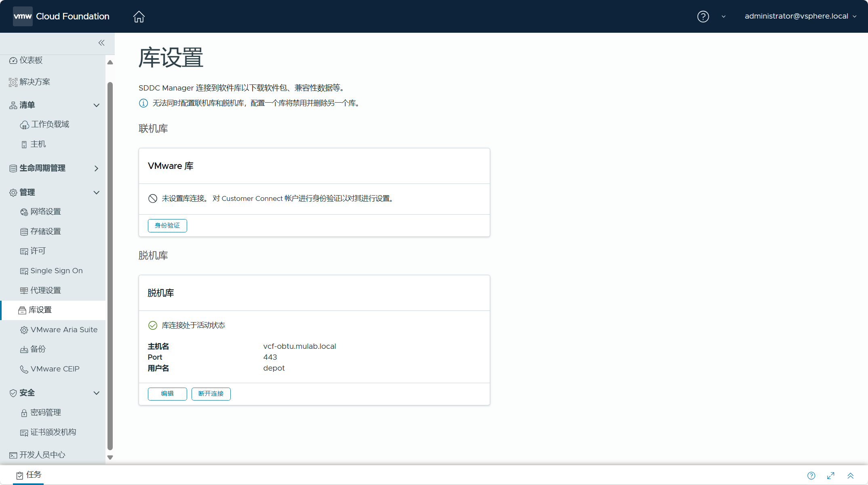This screenshot has height=485, width=868.
Task: Open the 存储设置 storage settings icon
Action: [24, 232]
